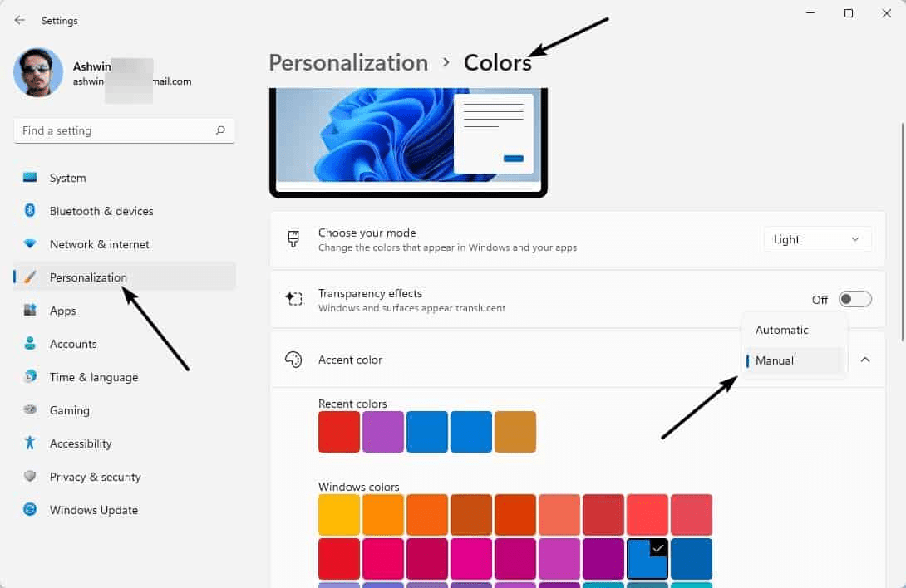Click the Windows Update icon

point(31,510)
